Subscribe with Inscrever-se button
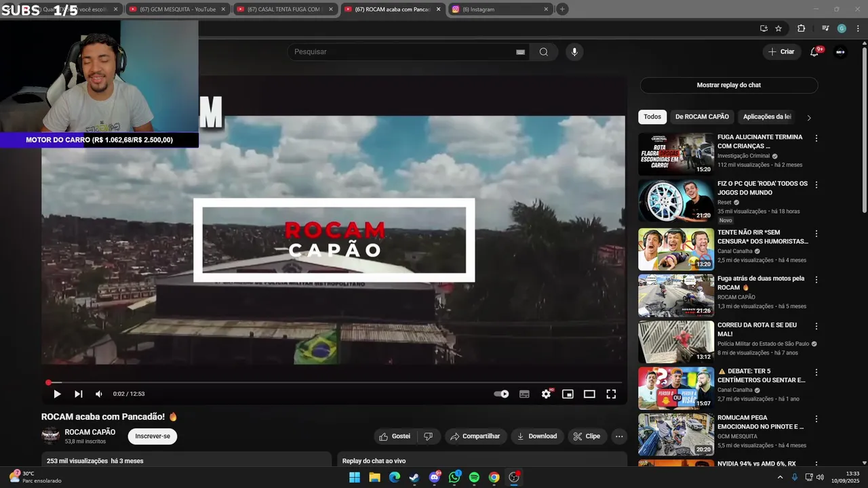The image size is (868, 488). (x=153, y=436)
